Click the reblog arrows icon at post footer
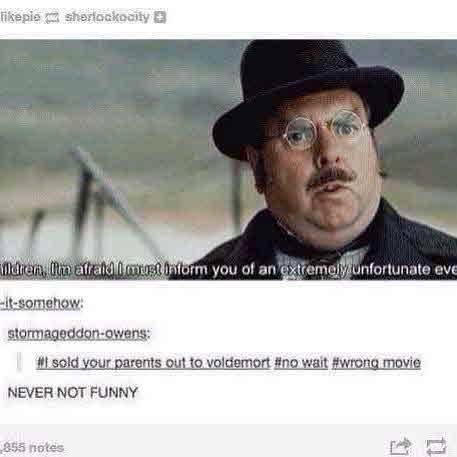The height and width of the screenshot is (457, 457). (436, 445)
